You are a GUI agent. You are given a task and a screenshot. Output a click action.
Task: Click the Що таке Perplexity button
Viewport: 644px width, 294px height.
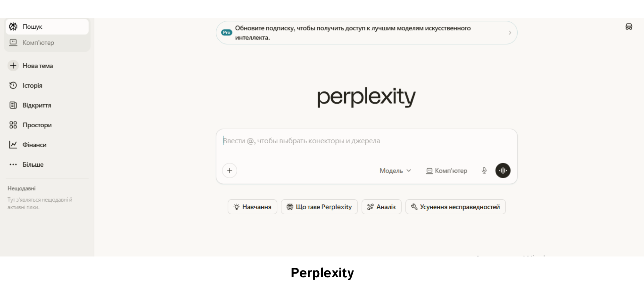tap(319, 207)
